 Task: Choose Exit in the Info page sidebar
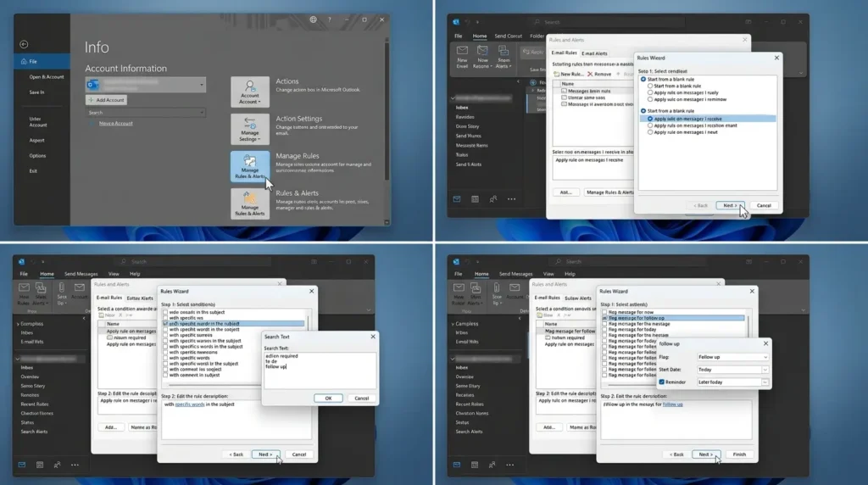click(x=33, y=171)
